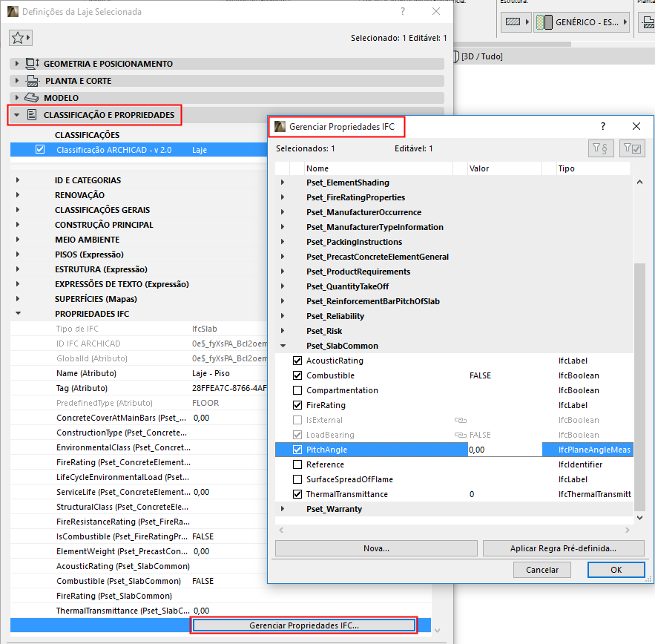Expand the Meio Ambiente section
This screenshot has width=655, height=644.
[16, 239]
